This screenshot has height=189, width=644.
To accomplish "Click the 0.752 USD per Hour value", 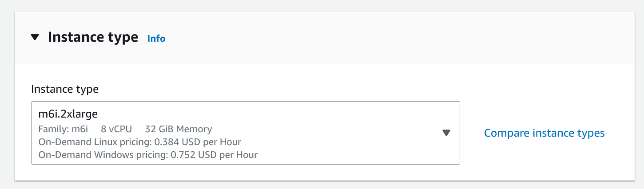I will pos(214,155).
